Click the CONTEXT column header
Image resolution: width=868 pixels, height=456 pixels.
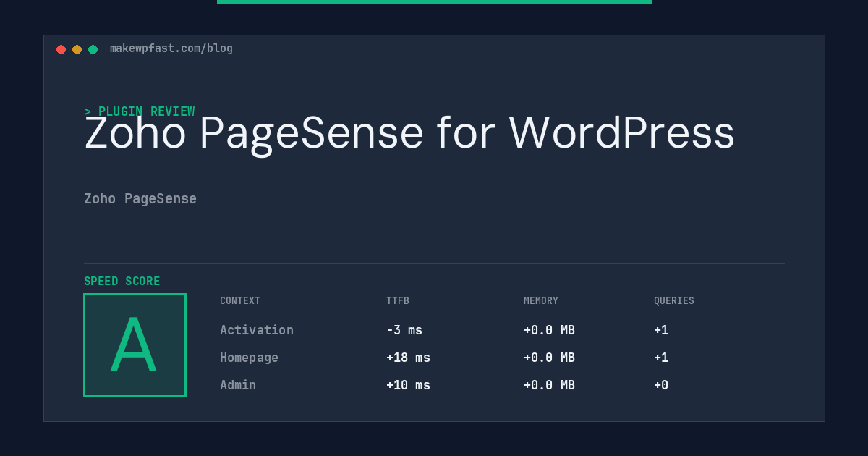point(240,301)
